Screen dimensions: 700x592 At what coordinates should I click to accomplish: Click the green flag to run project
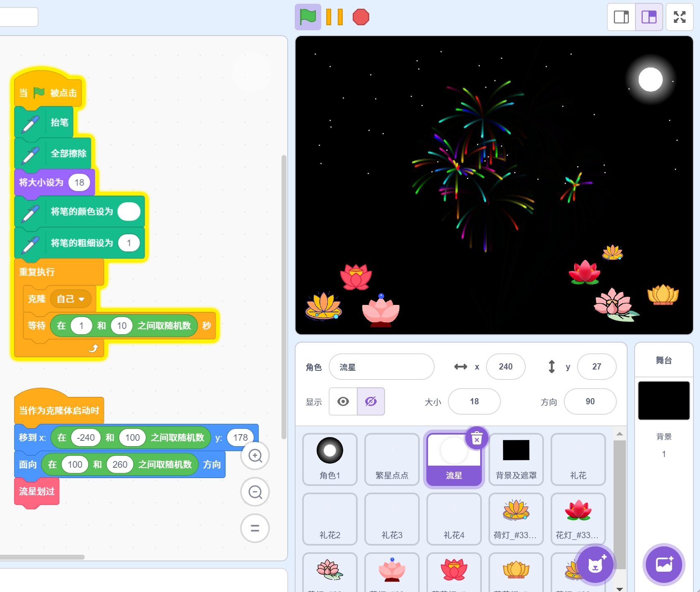click(308, 17)
